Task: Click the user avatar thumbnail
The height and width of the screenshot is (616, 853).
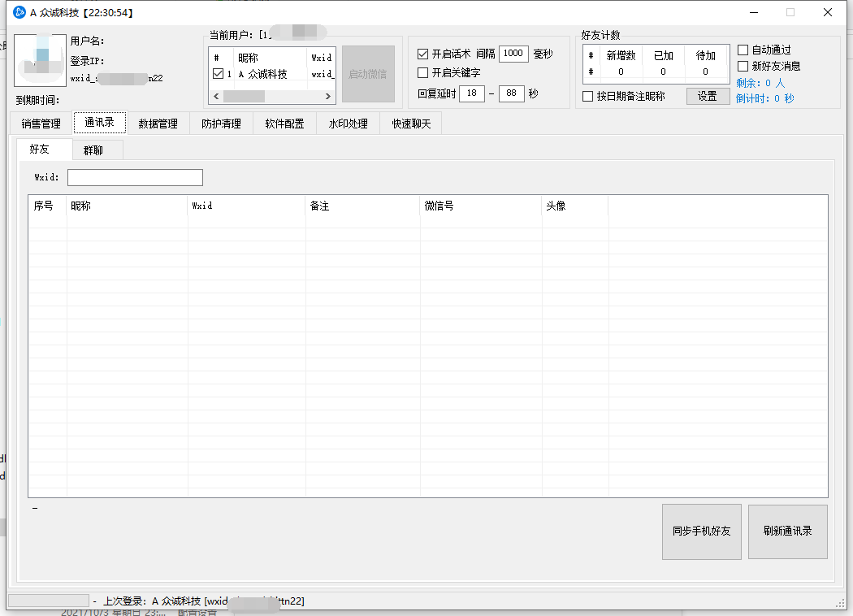Action: (x=40, y=60)
